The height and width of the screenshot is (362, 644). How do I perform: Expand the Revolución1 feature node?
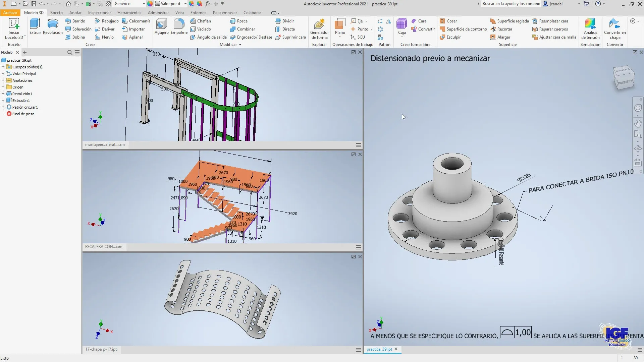coord(3,94)
